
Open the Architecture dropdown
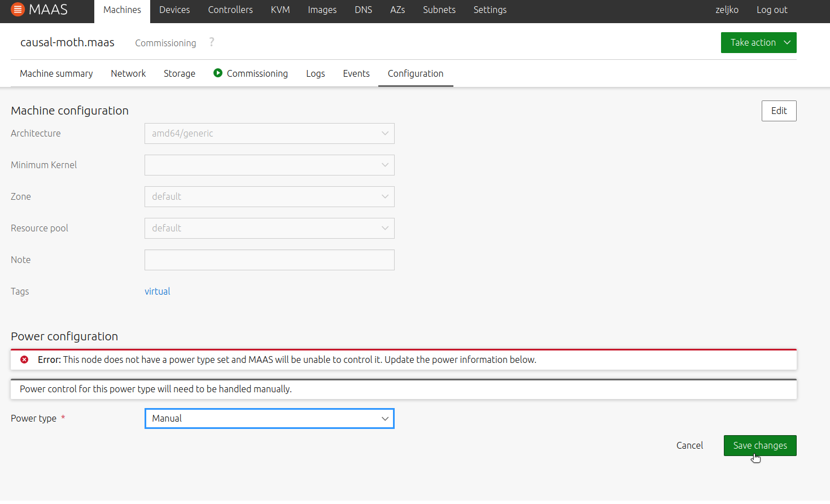tap(269, 133)
